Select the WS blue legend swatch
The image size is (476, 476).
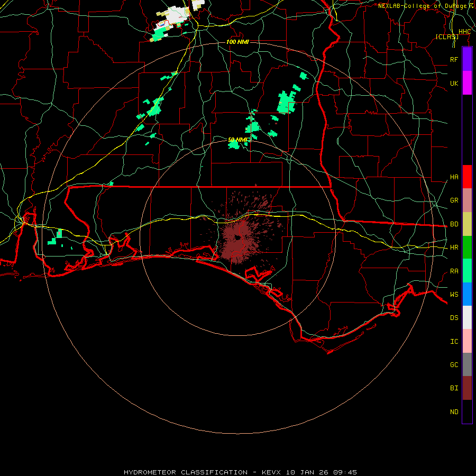[467, 294]
